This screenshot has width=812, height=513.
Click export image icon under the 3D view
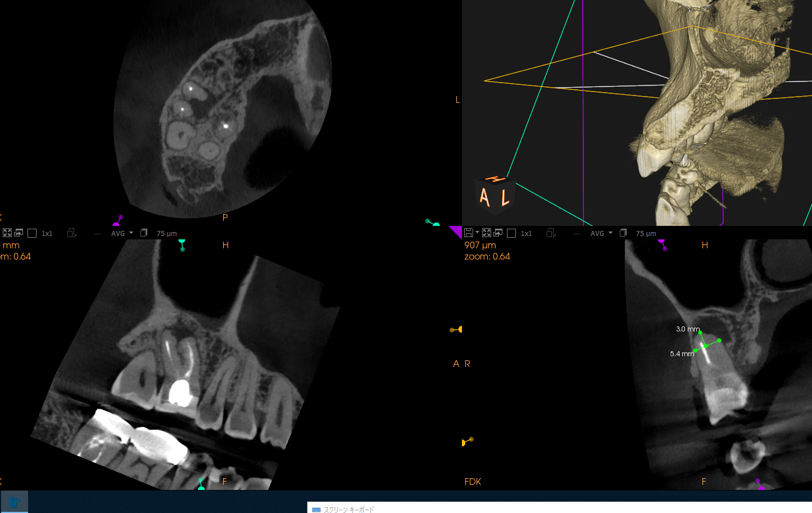498,233
